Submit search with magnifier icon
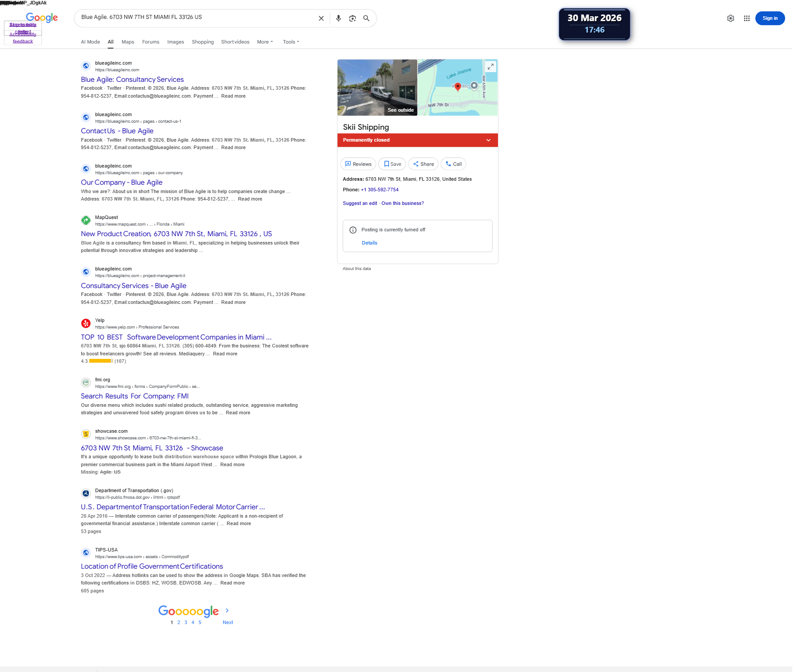 click(366, 18)
